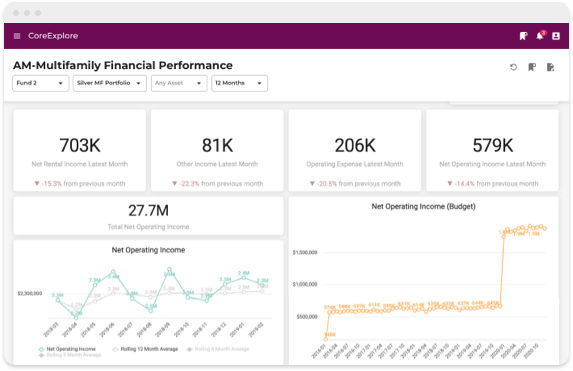The width and height of the screenshot is (573, 371).
Task: Export the dashboard via document icon
Action: 550,67
